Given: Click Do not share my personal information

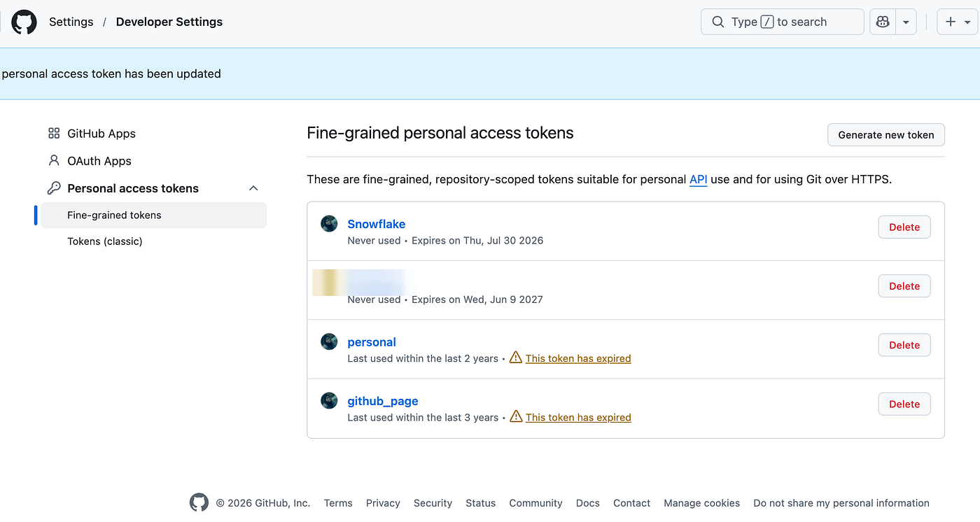Looking at the screenshot, I should [x=841, y=503].
